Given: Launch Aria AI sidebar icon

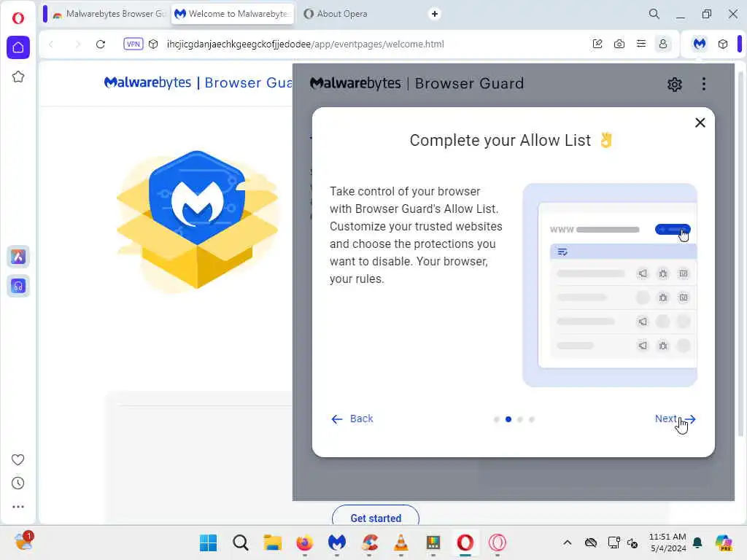Looking at the screenshot, I should (18, 257).
